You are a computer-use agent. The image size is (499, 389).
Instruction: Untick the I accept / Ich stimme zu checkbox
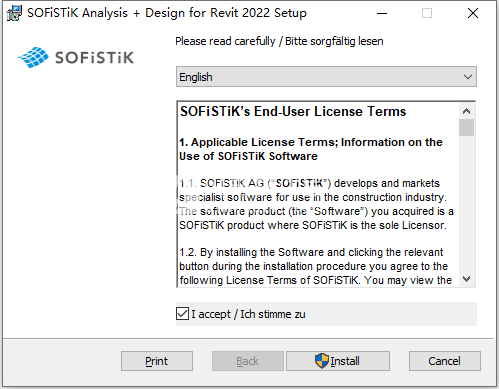(182, 314)
